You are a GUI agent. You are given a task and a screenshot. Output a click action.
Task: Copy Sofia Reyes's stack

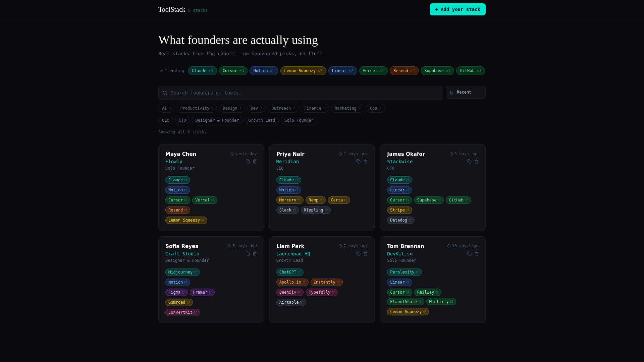248,254
